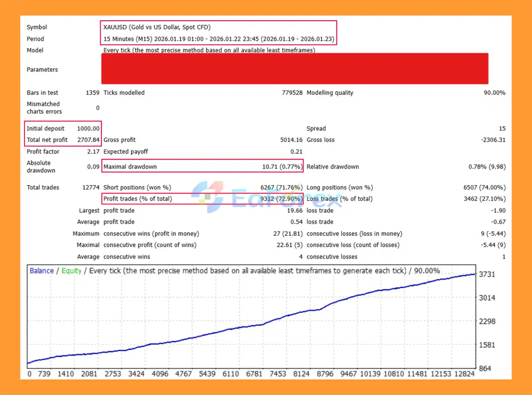Click the Profit factor value 2.17

coord(93,152)
